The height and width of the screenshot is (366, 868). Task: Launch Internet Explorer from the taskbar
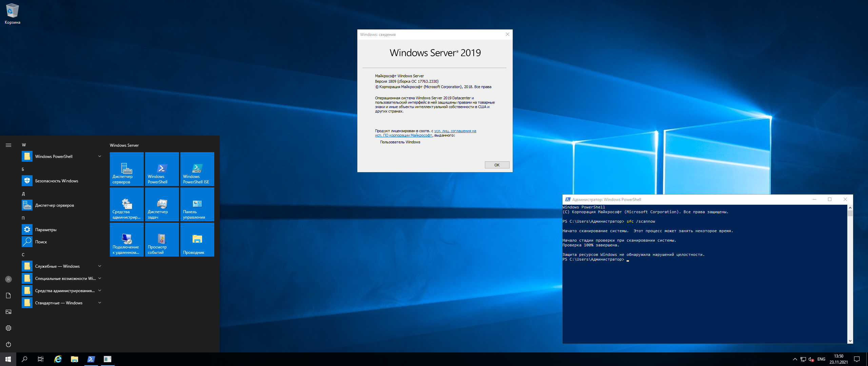58,359
